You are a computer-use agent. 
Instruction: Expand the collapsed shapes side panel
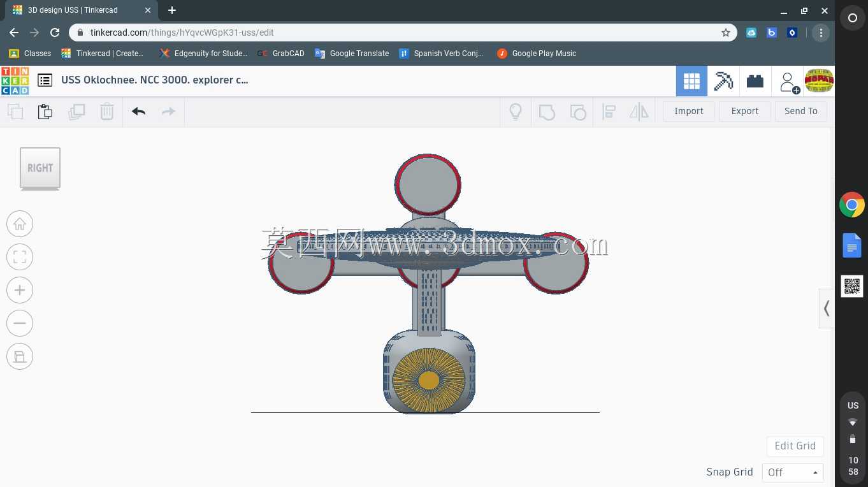click(827, 309)
